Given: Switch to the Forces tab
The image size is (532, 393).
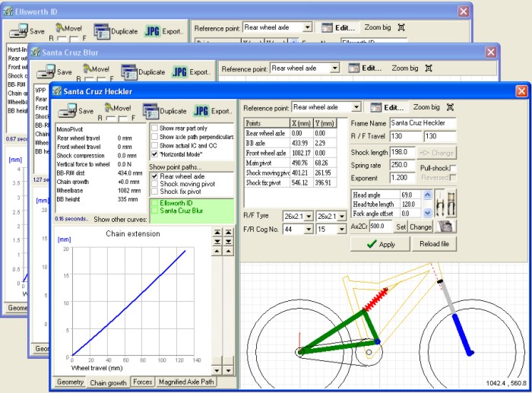Looking at the screenshot, I should click(142, 382).
